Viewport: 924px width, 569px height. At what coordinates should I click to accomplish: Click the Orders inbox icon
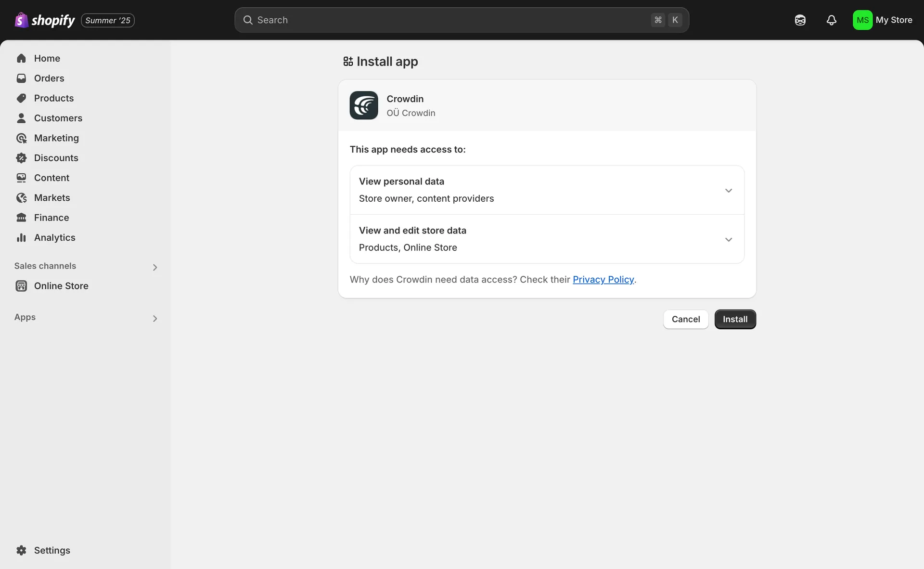[x=21, y=78]
